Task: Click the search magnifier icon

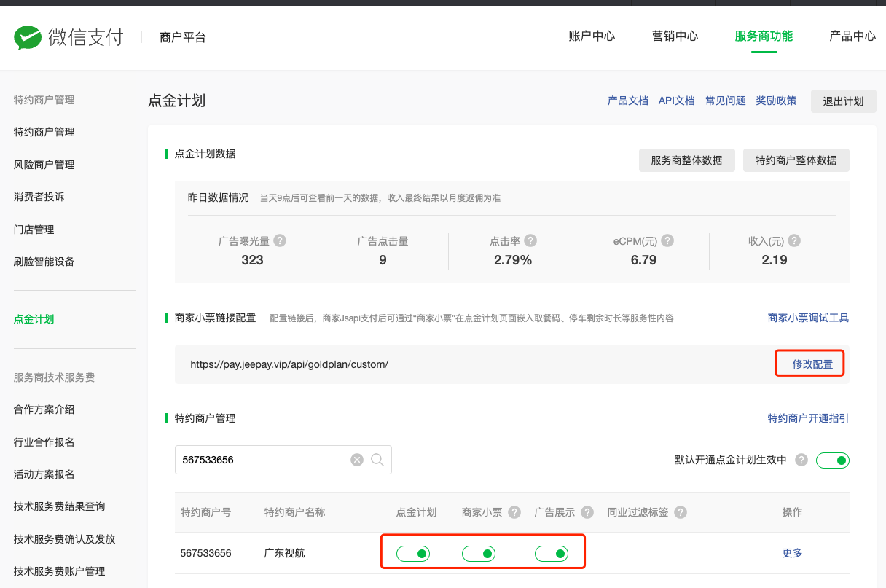Action: (x=377, y=460)
